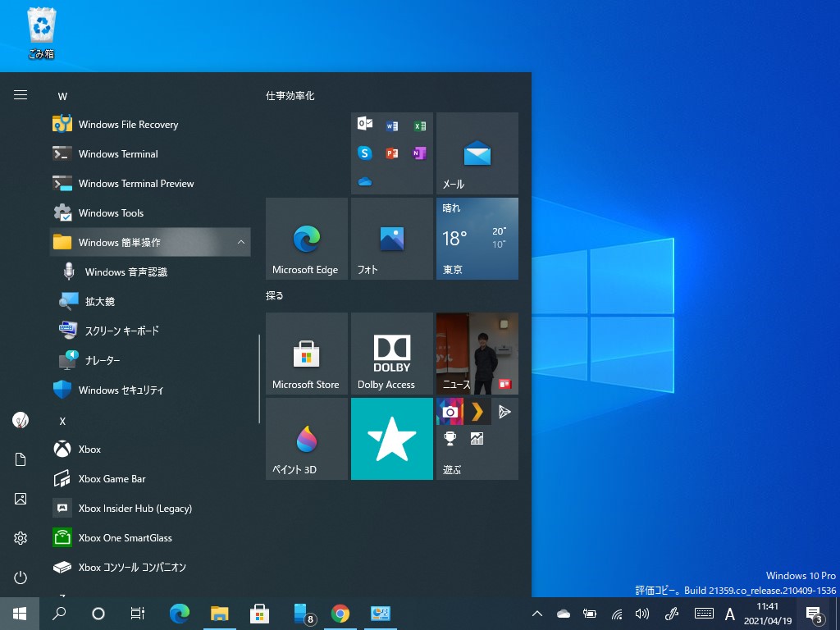Open the ニュース (News) tile

pyautogui.click(x=477, y=354)
